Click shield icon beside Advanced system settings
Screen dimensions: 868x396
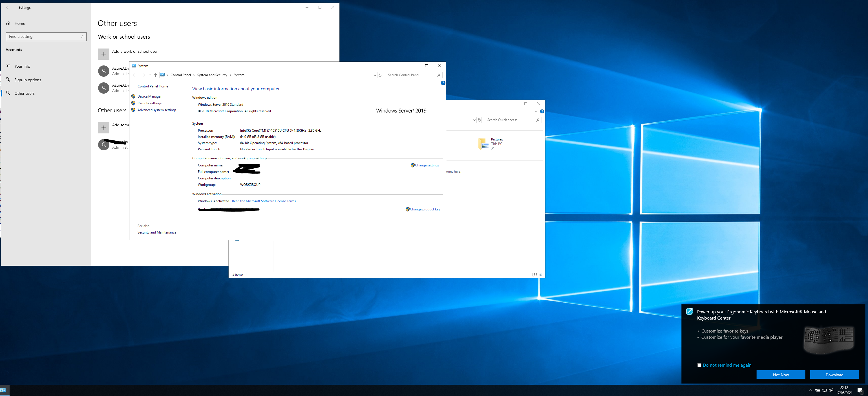pos(133,110)
